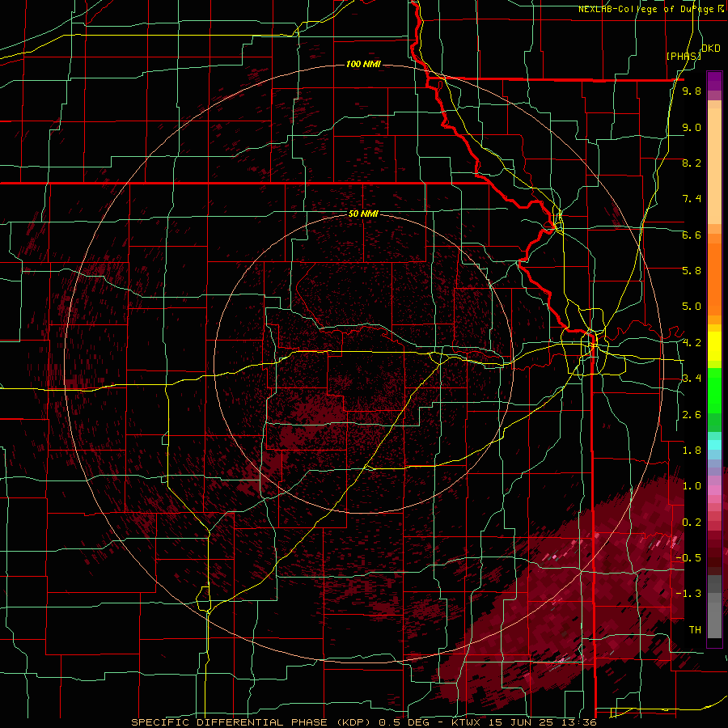Click the 6.6 scale value

coord(692,235)
